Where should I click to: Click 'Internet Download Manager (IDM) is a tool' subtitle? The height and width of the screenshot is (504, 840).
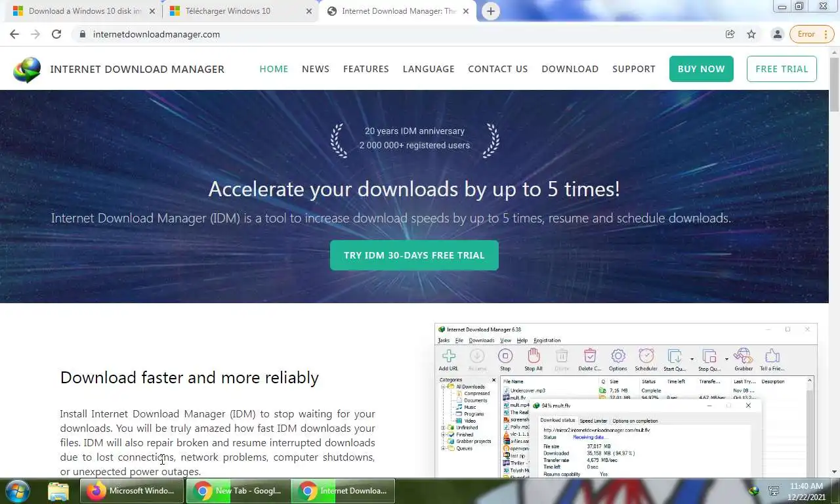click(391, 218)
